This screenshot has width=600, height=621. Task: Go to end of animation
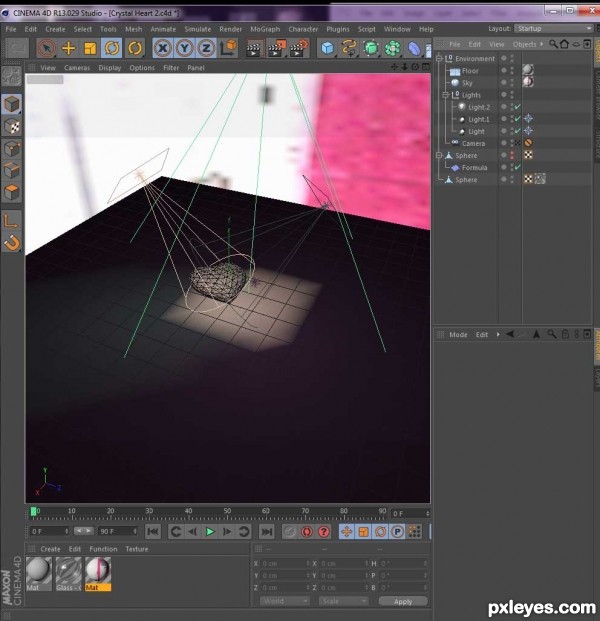[x=267, y=531]
